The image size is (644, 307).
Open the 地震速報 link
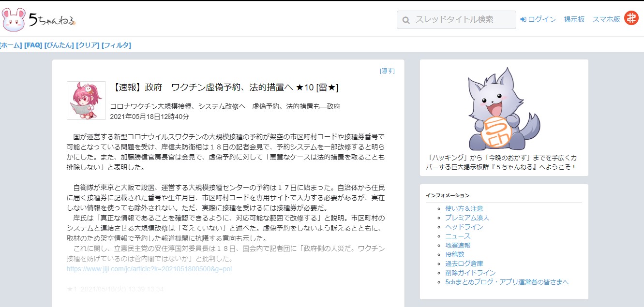coord(457,245)
